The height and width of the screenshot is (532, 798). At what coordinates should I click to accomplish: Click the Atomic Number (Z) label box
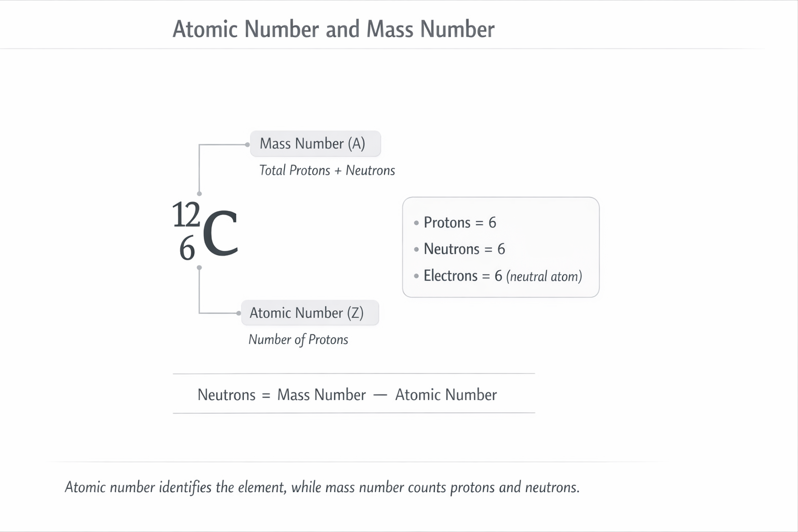coord(310,313)
